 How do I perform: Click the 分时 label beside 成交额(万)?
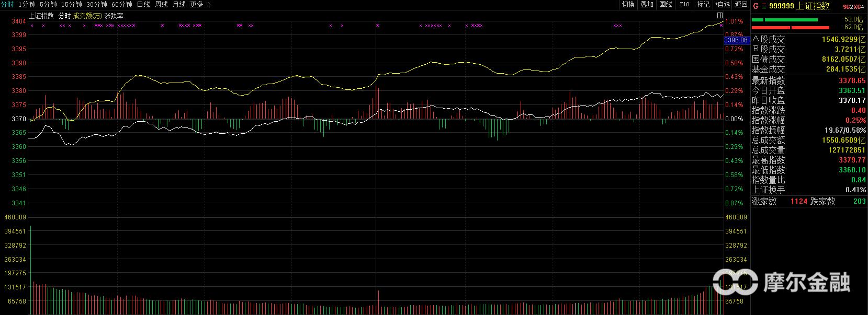pyautogui.click(x=64, y=16)
